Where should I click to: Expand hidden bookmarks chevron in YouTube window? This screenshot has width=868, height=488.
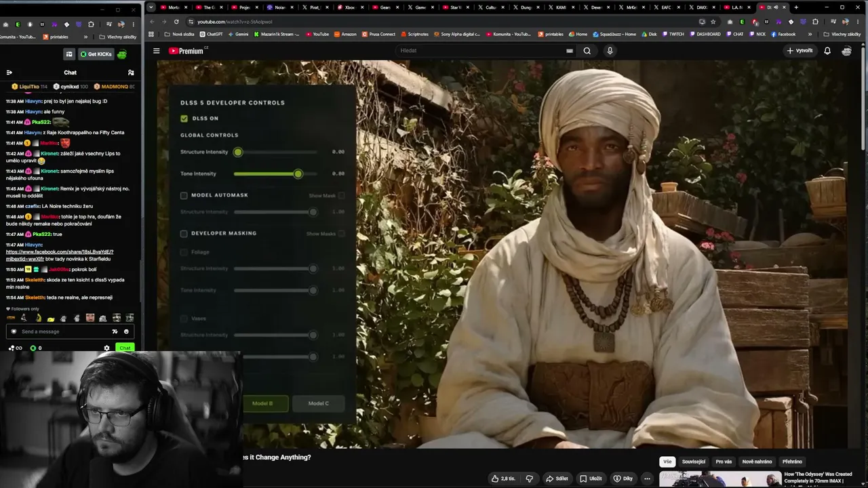coord(810,35)
